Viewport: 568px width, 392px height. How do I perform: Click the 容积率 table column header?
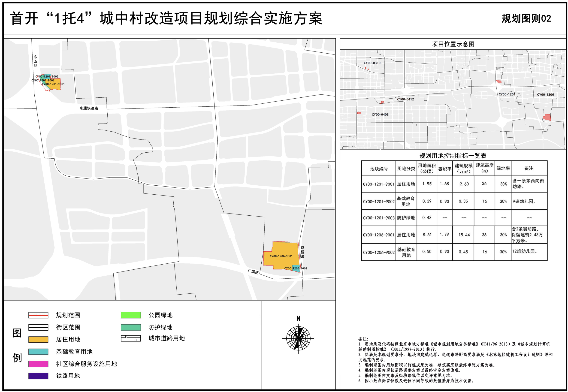coord(445,169)
